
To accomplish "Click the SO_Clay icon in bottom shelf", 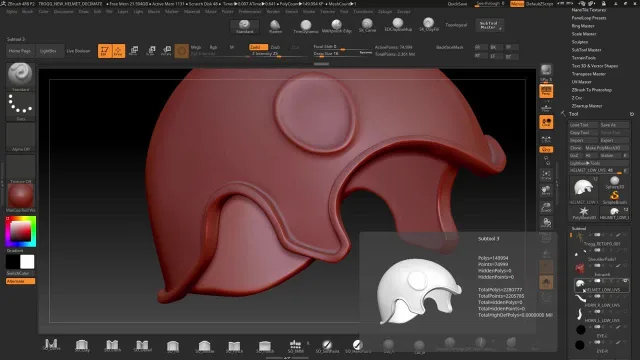I will [82, 345].
